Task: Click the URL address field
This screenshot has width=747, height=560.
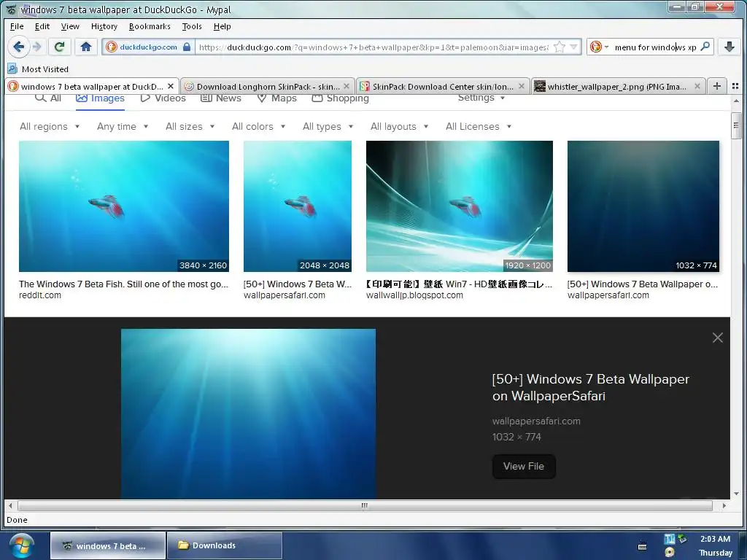Action: click(x=374, y=47)
